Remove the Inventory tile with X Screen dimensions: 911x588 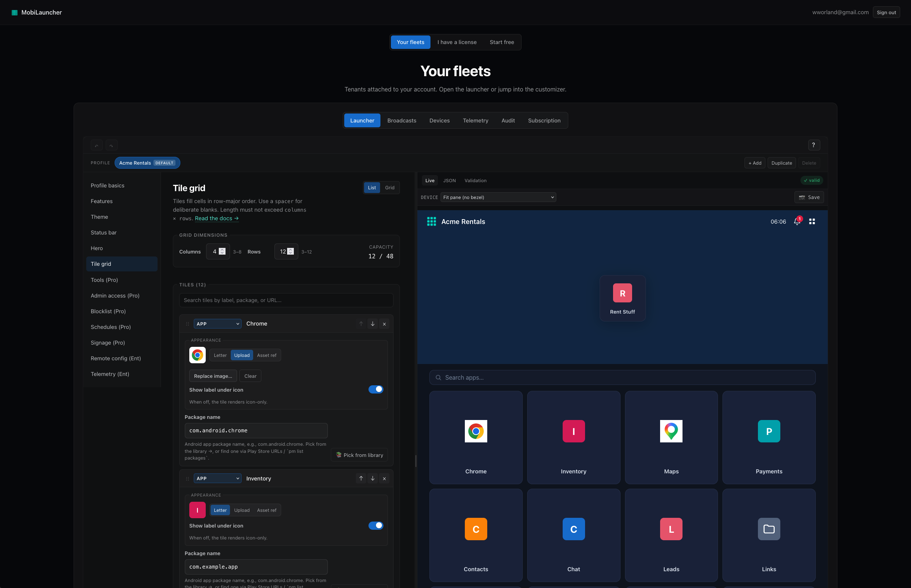(x=385, y=478)
